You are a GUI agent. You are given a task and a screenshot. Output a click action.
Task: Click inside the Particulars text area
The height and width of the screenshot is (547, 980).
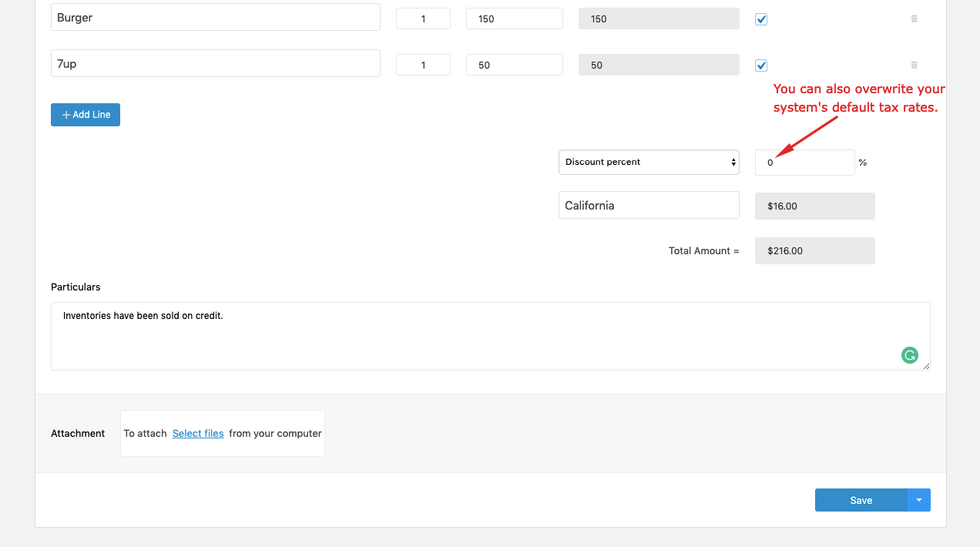coord(490,335)
